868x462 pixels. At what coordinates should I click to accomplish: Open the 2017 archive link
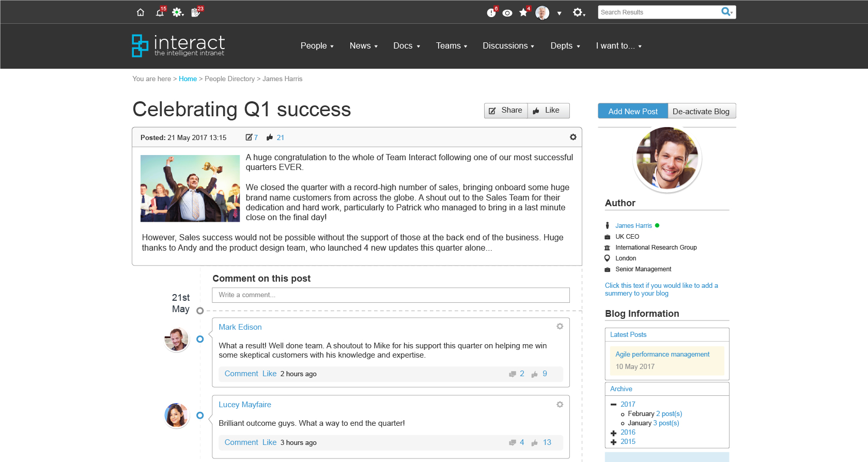[x=628, y=405]
